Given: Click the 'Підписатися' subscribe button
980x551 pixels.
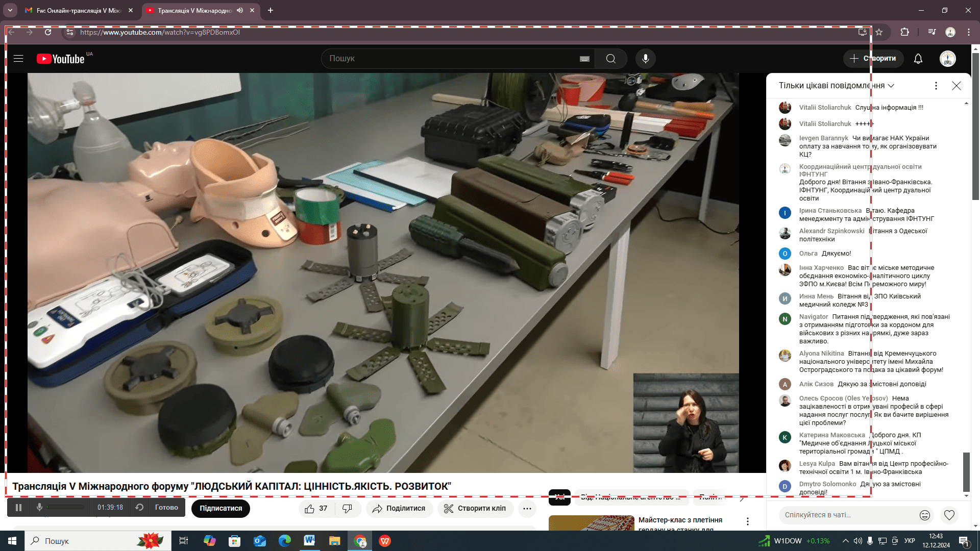Looking at the screenshot, I should (220, 509).
